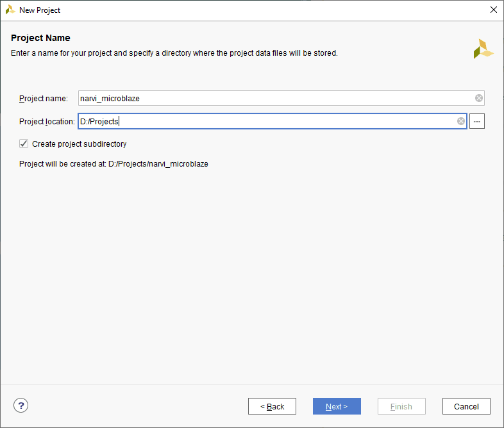Close the New Project dialog window
Screen dimensions: 504x428
click(493, 10)
